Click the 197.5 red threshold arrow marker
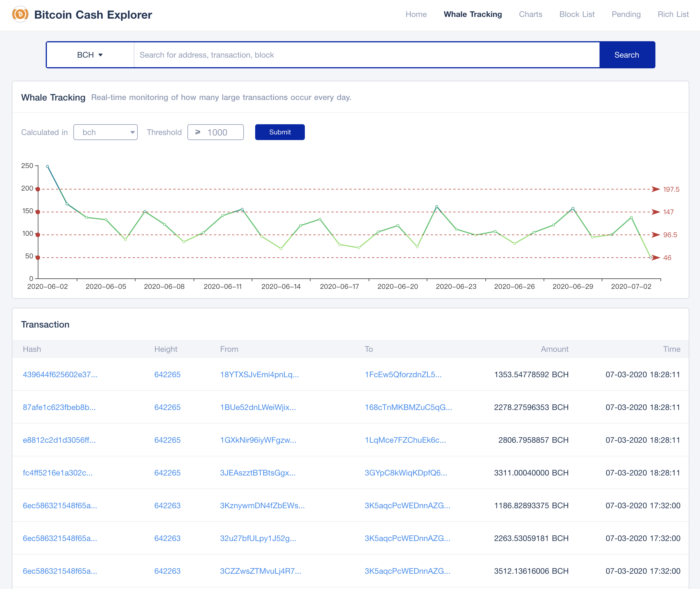This screenshot has width=700, height=589. (x=656, y=189)
